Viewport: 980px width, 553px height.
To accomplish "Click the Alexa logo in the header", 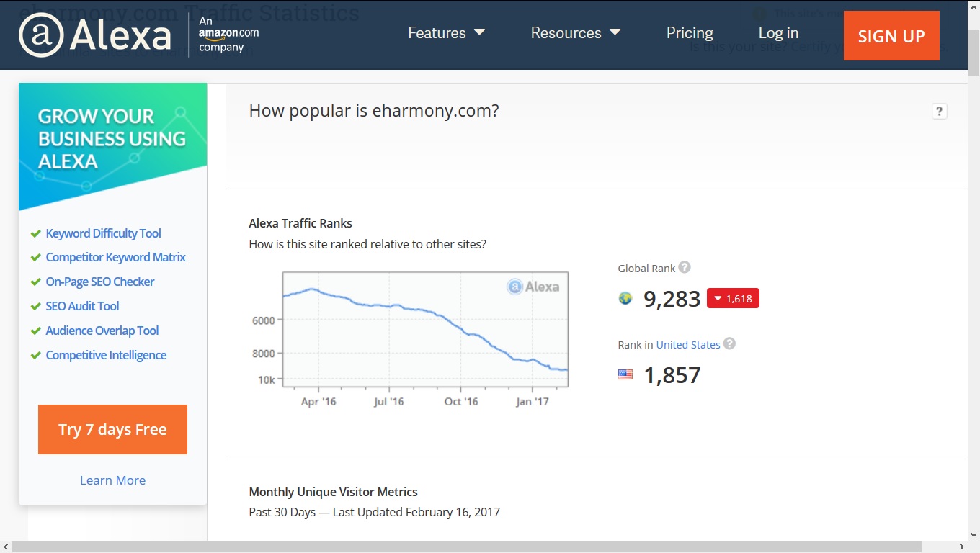I will click(x=95, y=35).
